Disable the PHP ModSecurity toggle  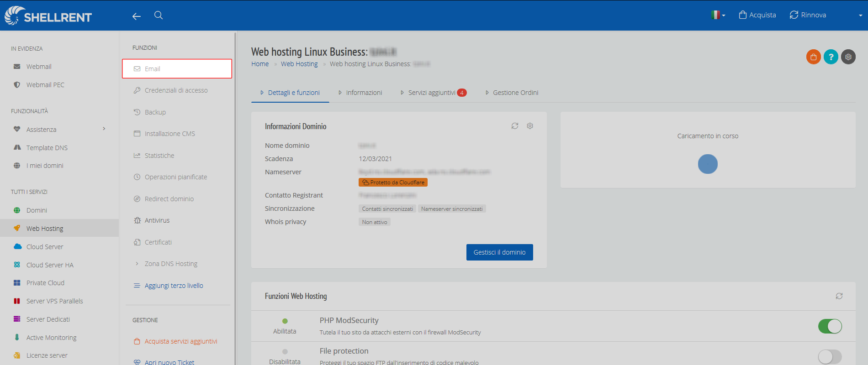[830, 326]
